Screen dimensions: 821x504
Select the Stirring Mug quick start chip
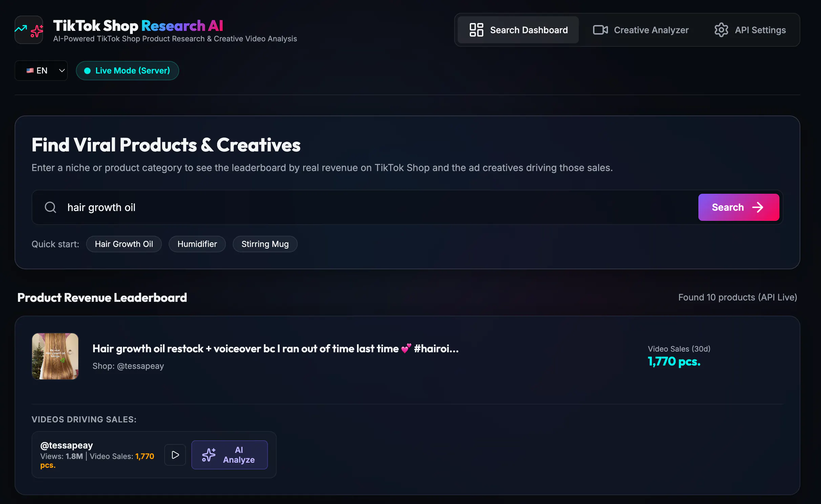[x=265, y=244]
